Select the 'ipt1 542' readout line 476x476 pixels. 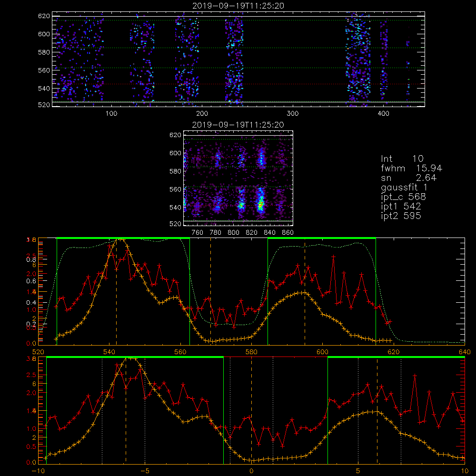pos(401,207)
